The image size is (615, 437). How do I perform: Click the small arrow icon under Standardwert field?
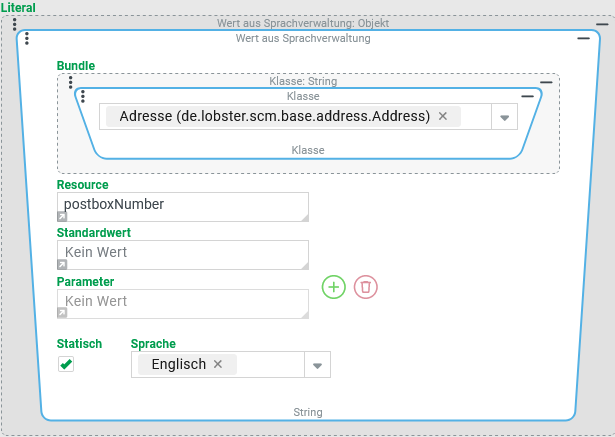click(x=62, y=264)
